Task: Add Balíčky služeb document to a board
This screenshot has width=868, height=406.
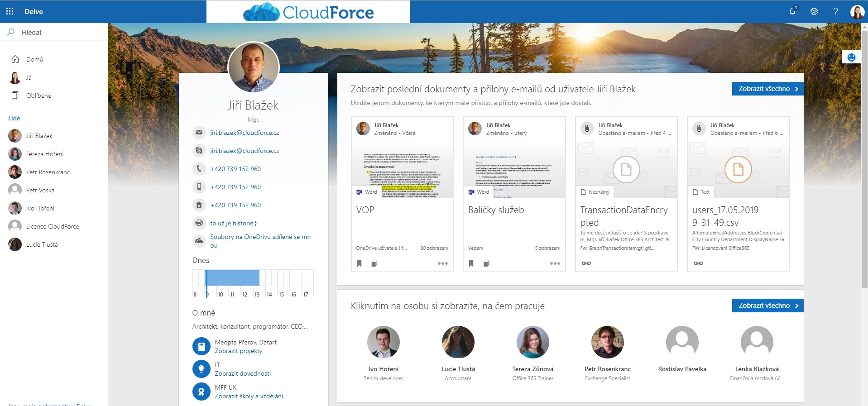Action: pos(486,263)
